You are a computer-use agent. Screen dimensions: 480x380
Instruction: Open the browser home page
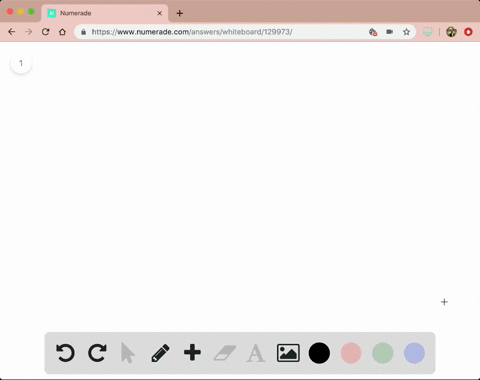click(x=62, y=32)
